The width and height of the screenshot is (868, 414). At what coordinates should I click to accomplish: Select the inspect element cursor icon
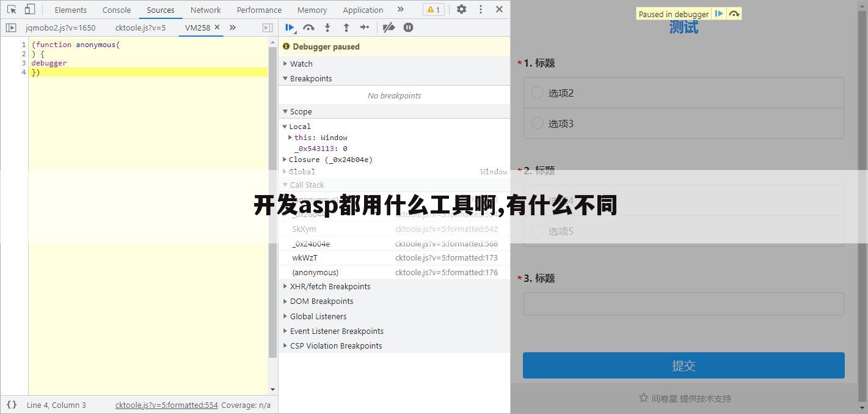point(11,9)
